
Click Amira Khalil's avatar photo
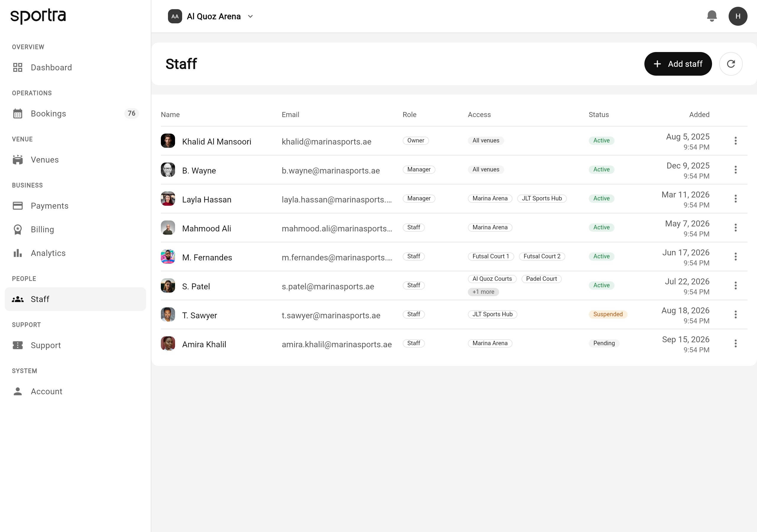point(168,344)
